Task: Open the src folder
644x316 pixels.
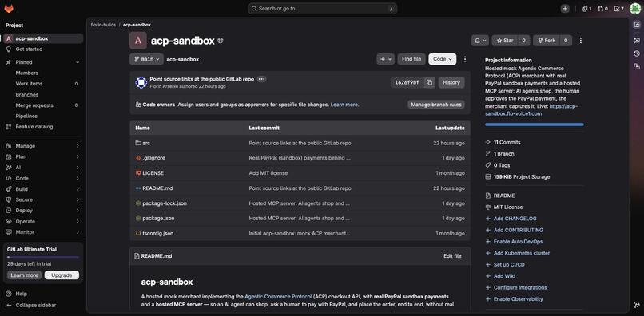Action: [146, 143]
